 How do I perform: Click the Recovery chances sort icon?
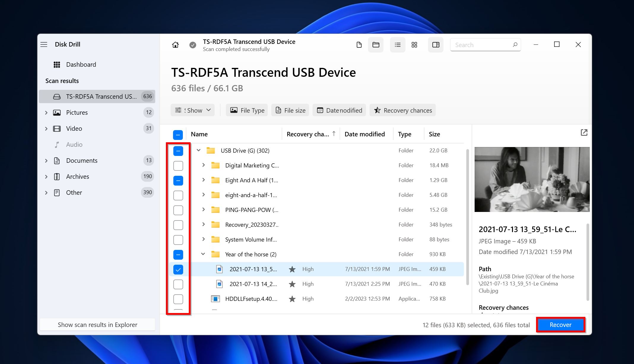[x=334, y=133]
